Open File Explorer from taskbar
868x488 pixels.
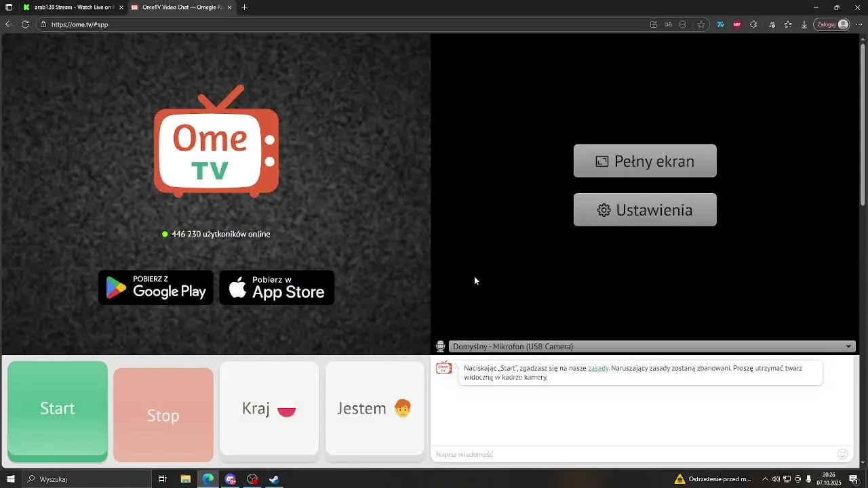click(185, 479)
